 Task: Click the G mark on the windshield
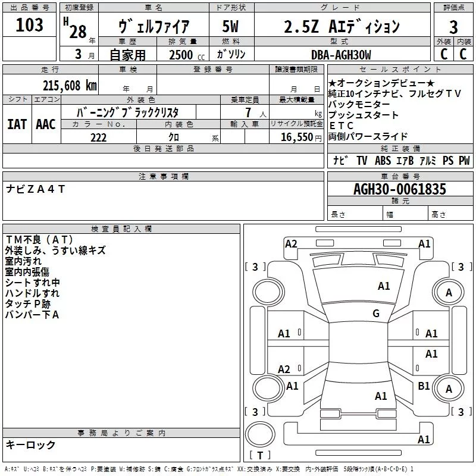[x=375, y=314]
